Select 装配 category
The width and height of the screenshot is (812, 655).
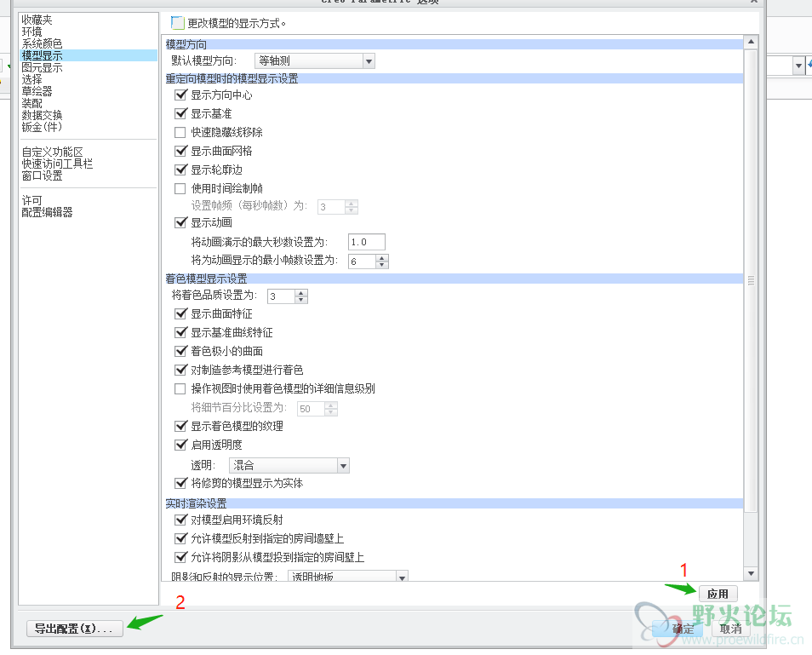pyautogui.click(x=31, y=103)
